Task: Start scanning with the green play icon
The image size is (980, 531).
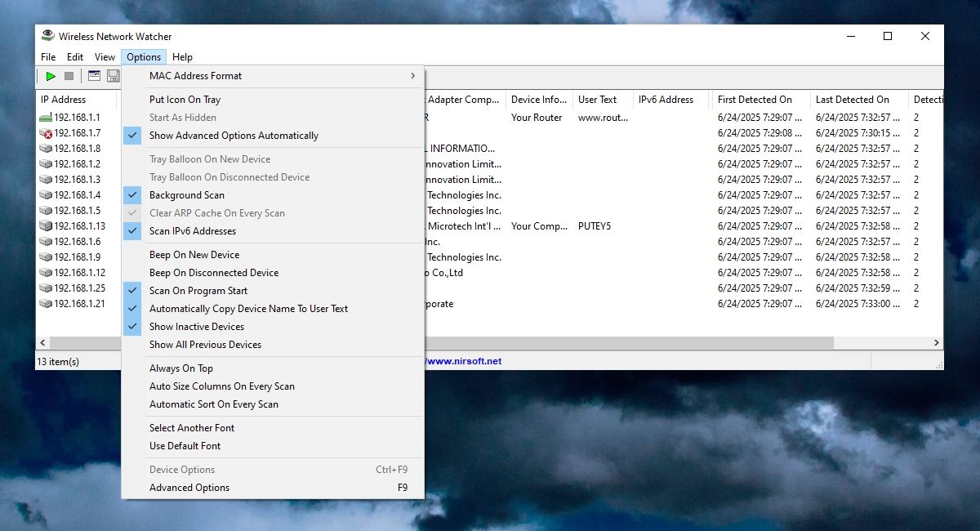Action: (51, 76)
